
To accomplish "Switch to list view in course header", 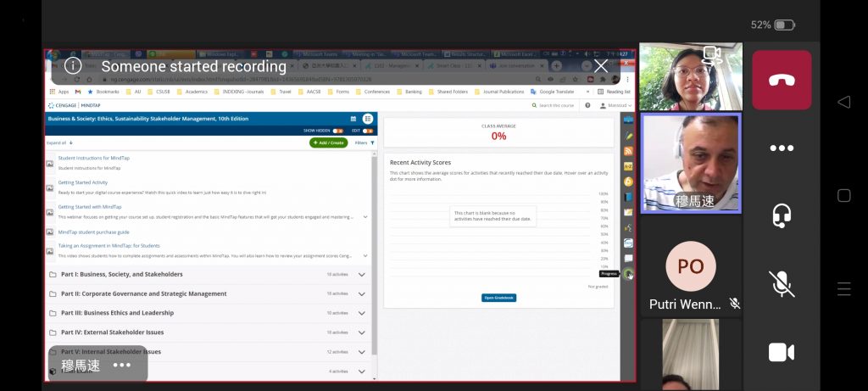I will [368, 119].
